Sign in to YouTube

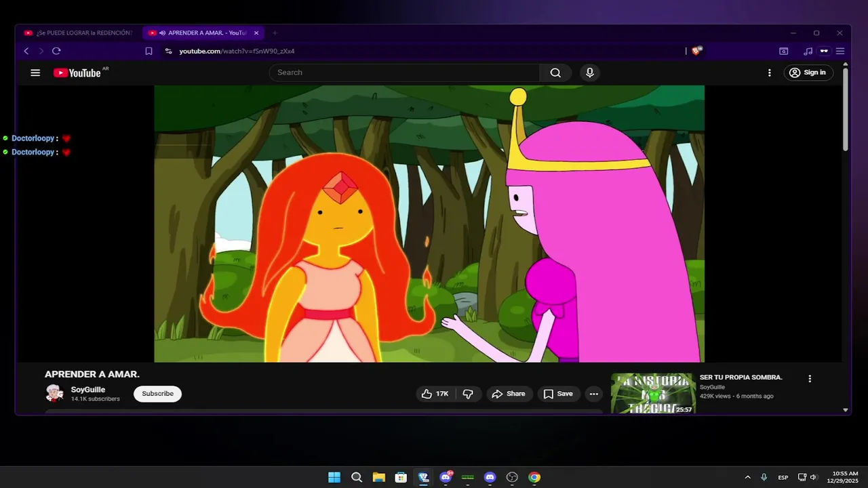pyautogui.click(x=808, y=73)
